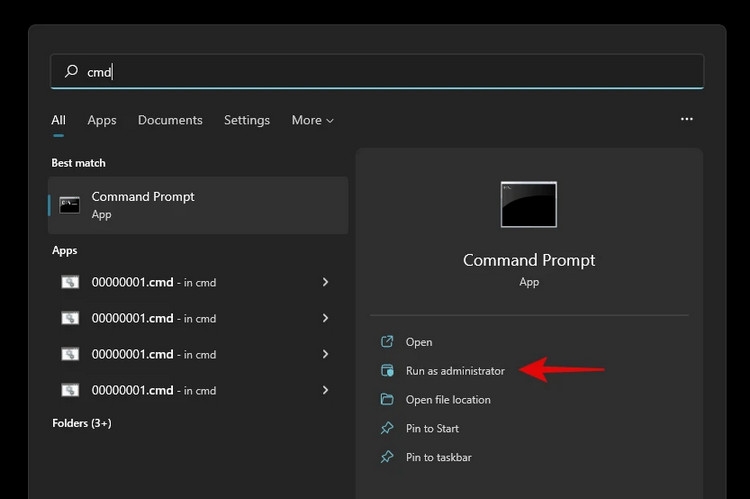This screenshot has height=499, width=750.
Task: Choose Pin to Start
Action: (x=432, y=428)
